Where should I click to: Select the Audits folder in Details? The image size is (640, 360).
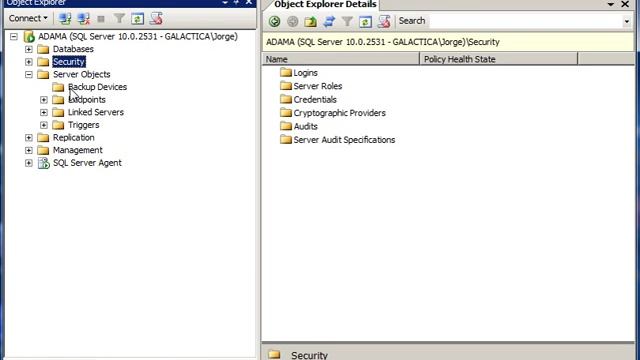click(x=305, y=127)
